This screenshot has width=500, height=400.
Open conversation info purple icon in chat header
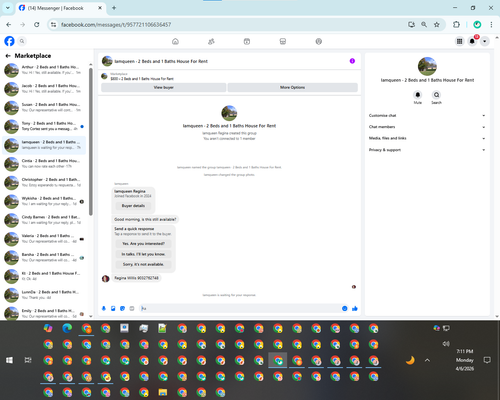[x=352, y=61]
